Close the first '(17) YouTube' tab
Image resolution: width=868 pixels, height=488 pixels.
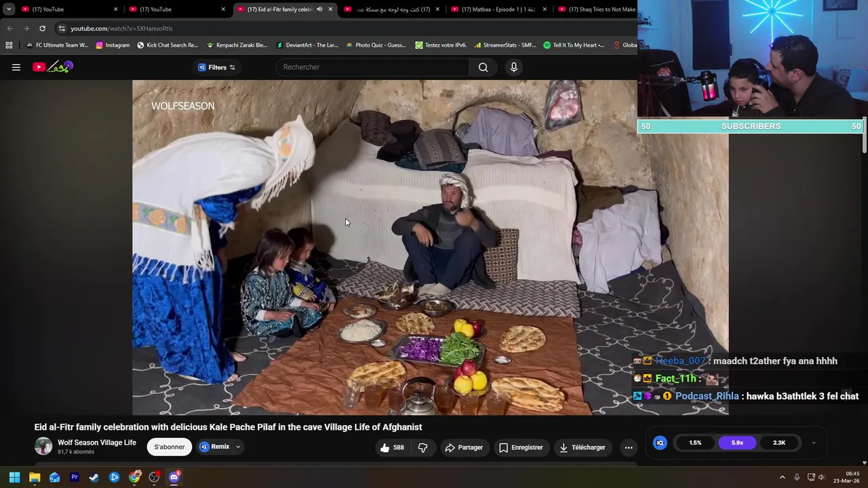point(115,9)
